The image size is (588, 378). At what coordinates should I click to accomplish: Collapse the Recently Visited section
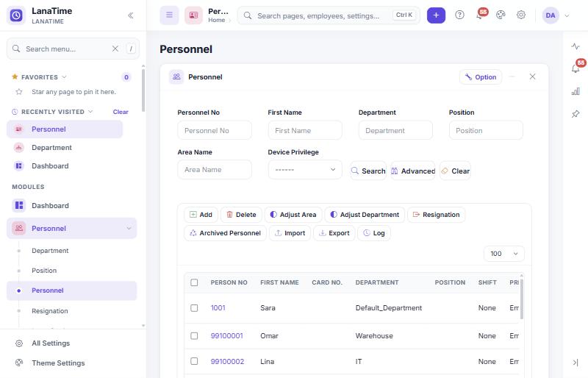pyautogui.click(x=90, y=112)
